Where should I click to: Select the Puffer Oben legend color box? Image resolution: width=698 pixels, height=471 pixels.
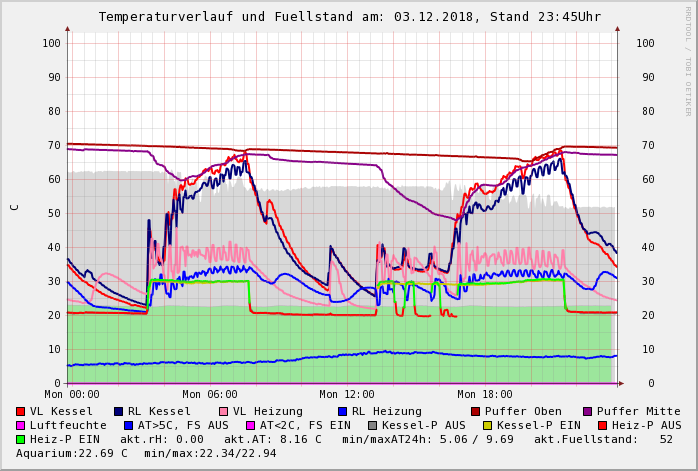[475, 411]
